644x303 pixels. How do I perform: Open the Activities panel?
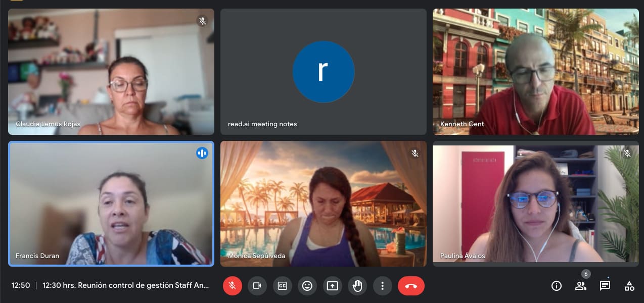click(629, 286)
